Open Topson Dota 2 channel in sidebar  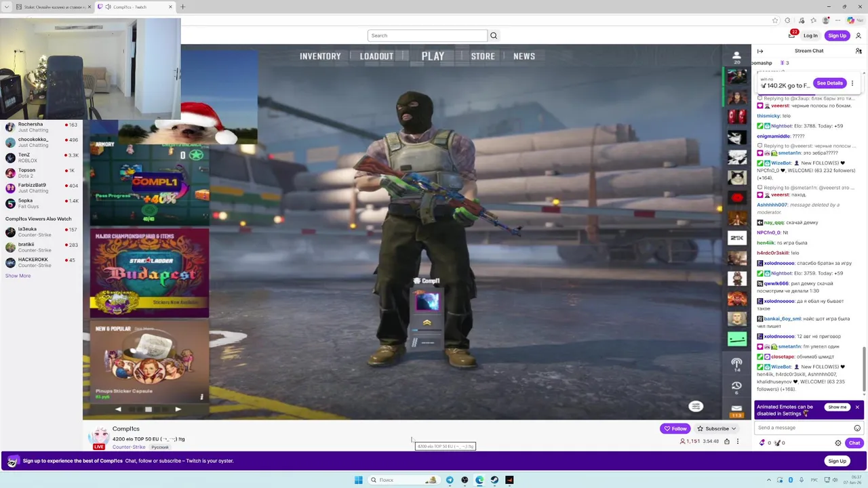coord(41,173)
